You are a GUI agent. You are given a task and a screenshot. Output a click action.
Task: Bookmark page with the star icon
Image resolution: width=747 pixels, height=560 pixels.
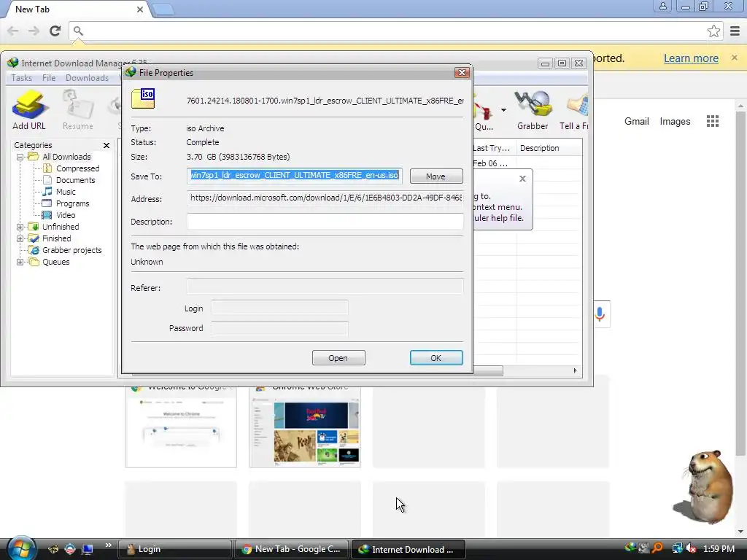pyautogui.click(x=713, y=31)
